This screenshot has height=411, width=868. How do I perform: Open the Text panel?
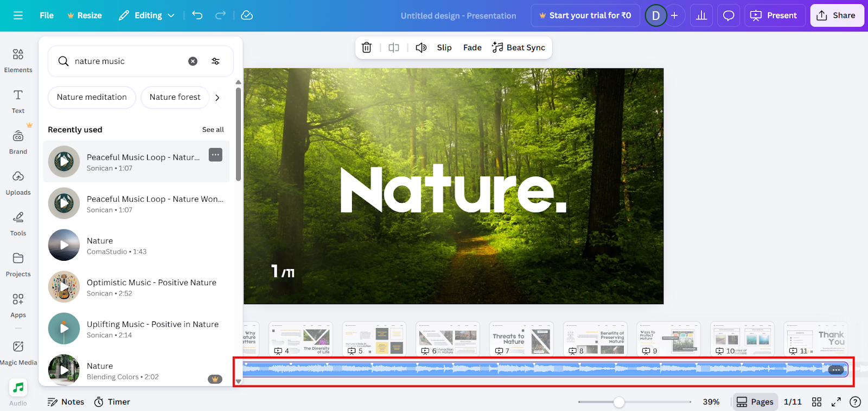coord(18,101)
